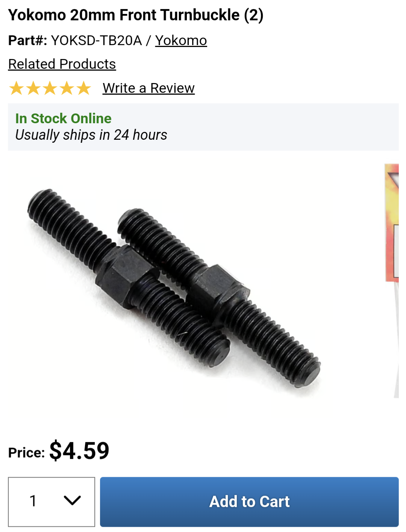Click Usually ships in 24 hours text

91,135
